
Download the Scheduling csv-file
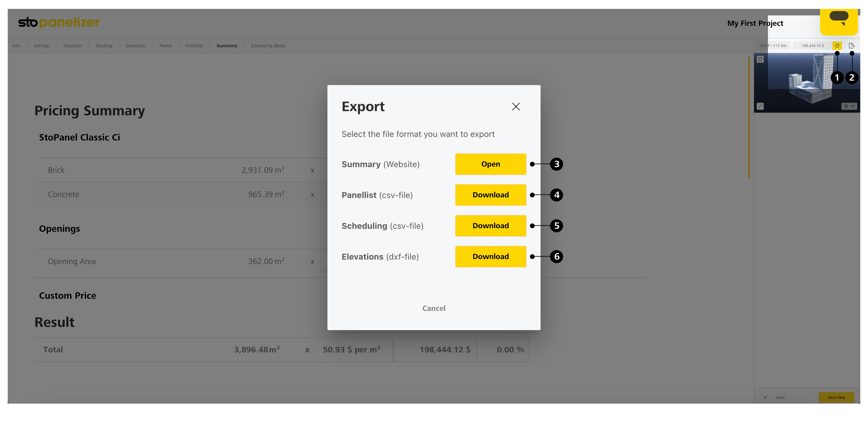[490, 226]
